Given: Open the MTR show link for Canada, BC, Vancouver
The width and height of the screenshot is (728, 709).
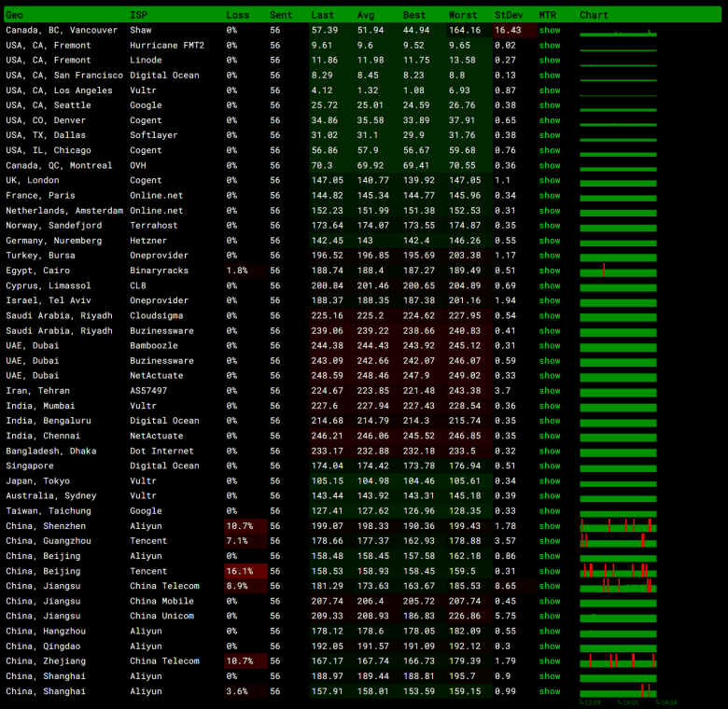Looking at the screenshot, I should point(549,30).
